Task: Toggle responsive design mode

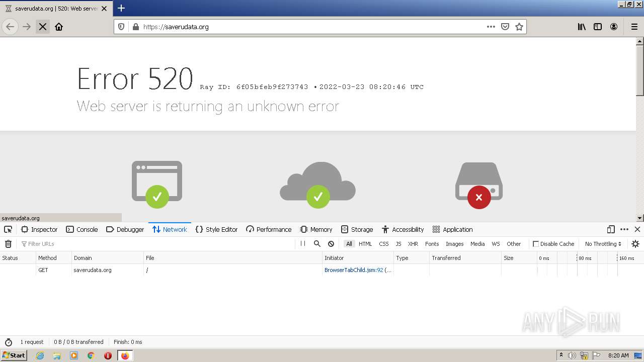Action: click(611, 229)
